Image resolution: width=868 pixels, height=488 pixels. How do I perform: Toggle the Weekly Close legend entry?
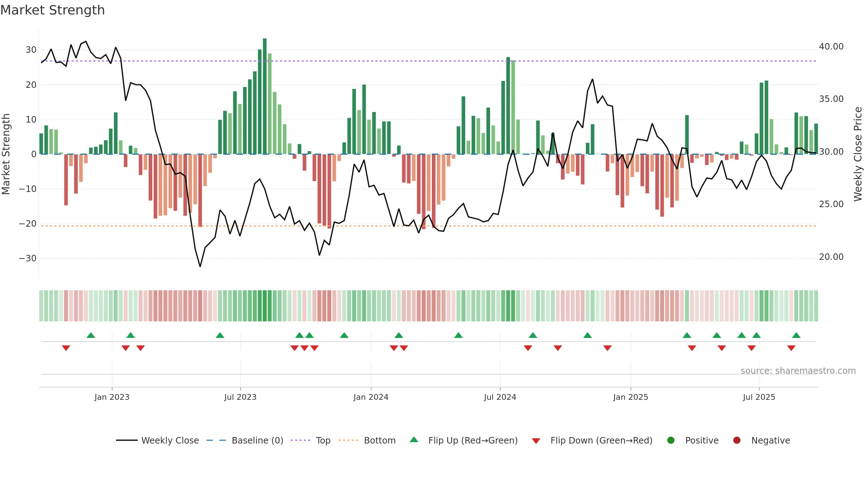pos(157,440)
